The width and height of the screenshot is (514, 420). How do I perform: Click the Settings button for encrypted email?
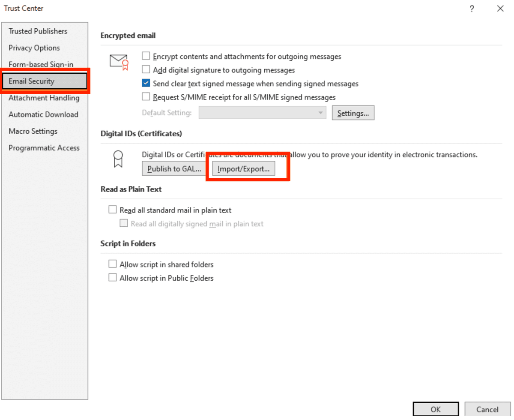click(x=353, y=112)
